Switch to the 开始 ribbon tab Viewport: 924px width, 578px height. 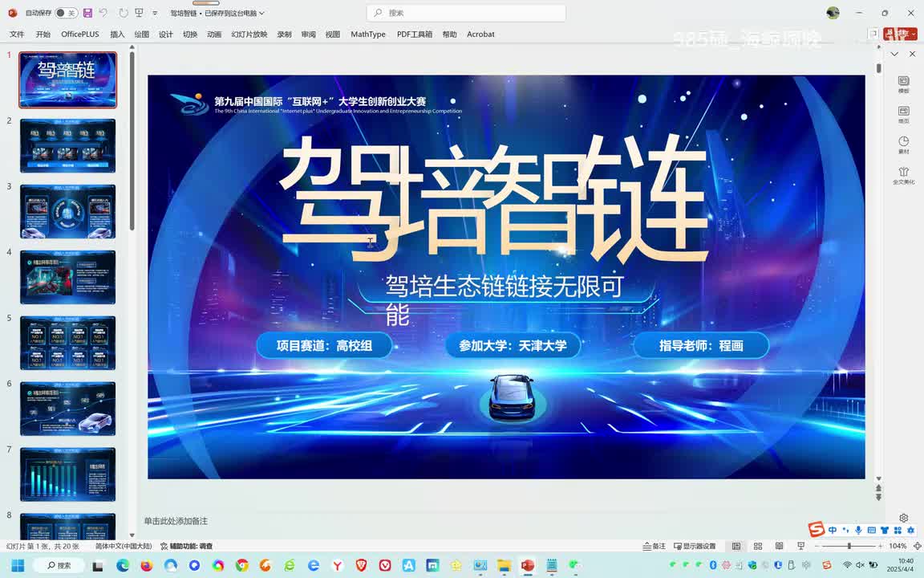pyautogui.click(x=43, y=35)
